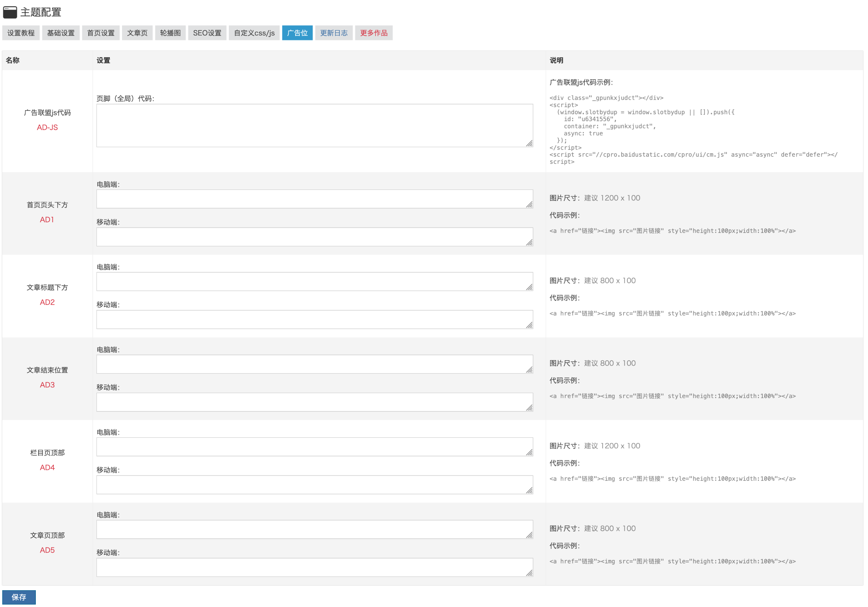Go to the 文章页 tab
The width and height of the screenshot is (868, 607).
pyautogui.click(x=137, y=33)
